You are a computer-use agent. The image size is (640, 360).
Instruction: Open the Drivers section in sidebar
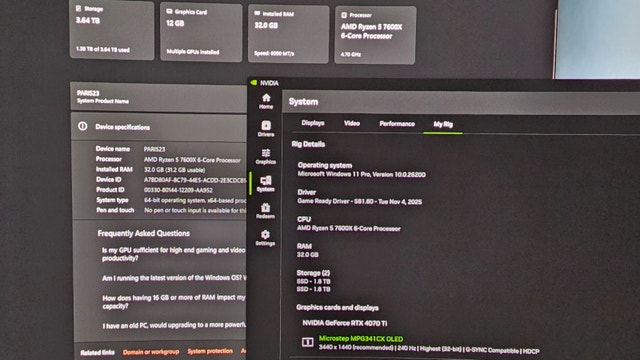[x=266, y=129]
